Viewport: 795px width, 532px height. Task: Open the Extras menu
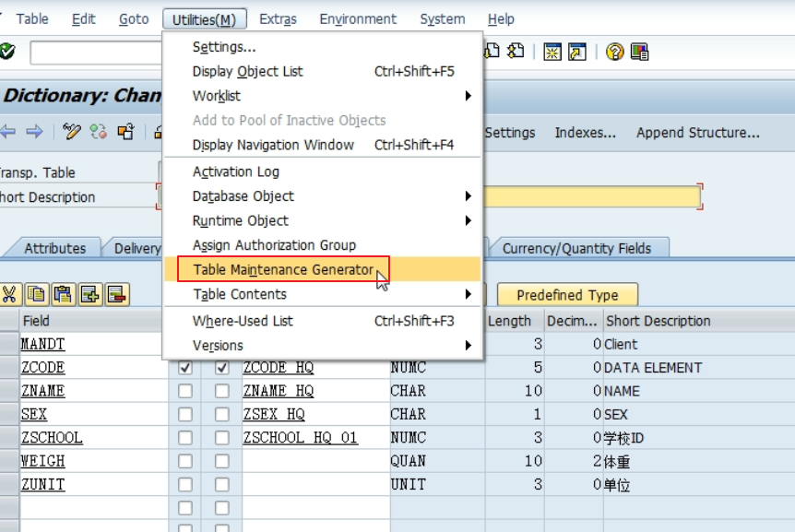(278, 19)
